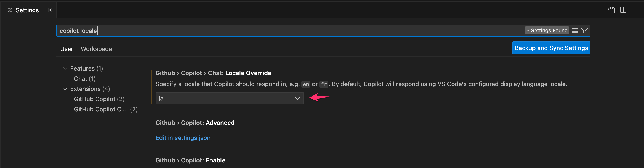Open the More Actions ellipsis menu
This screenshot has width=644, height=168.
635,10
